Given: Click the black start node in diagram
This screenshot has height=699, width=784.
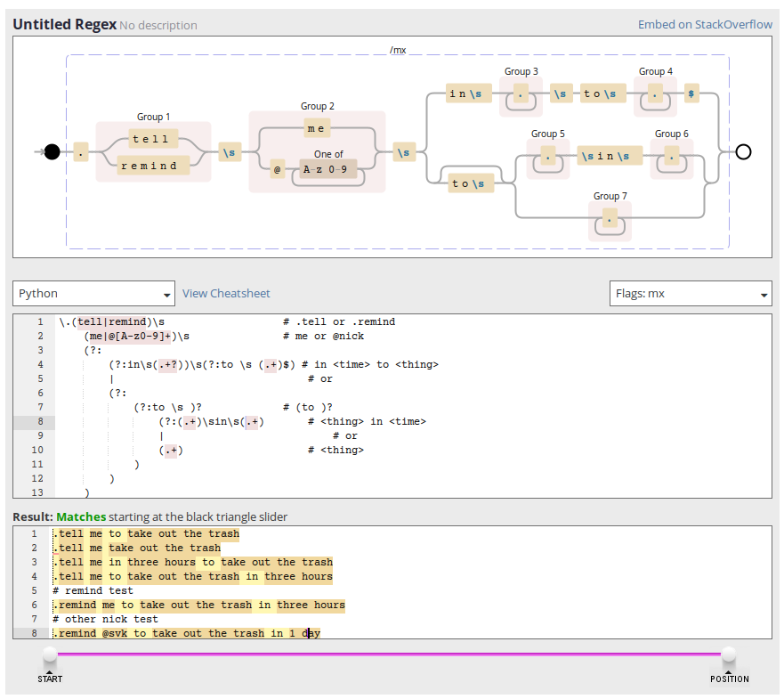Looking at the screenshot, I should point(53,152).
